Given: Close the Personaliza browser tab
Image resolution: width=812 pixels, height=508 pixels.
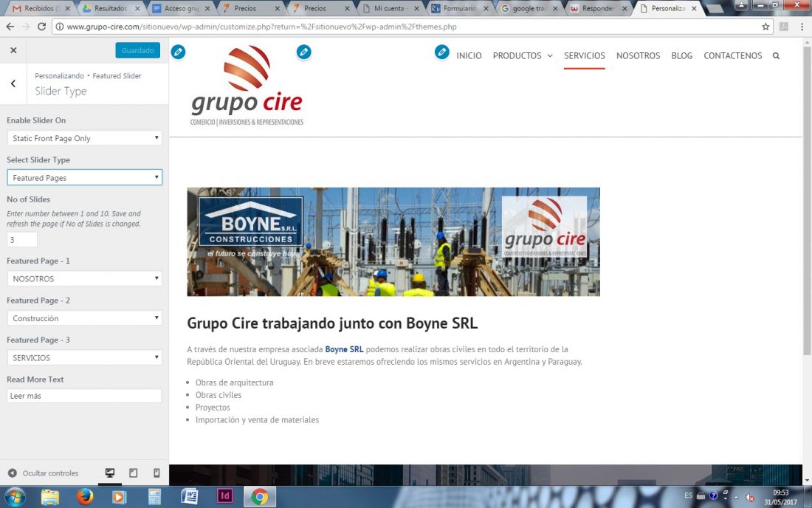Looking at the screenshot, I should (x=694, y=8).
